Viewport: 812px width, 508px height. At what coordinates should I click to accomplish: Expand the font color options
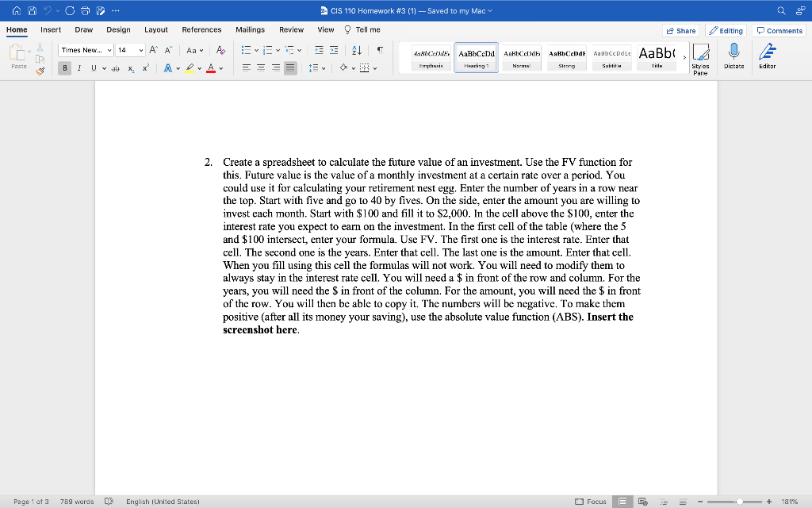click(x=221, y=68)
